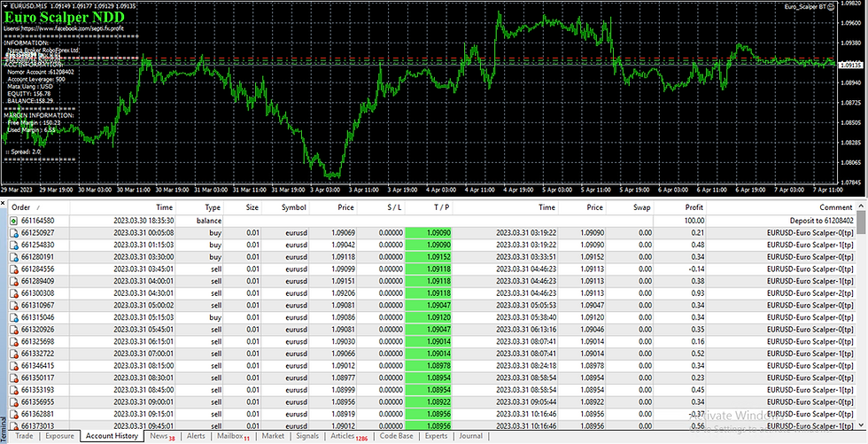Image resolution: width=868 pixels, height=444 pixels.
Task: Switch to the Exposure tab
Action: pos(59,436)
